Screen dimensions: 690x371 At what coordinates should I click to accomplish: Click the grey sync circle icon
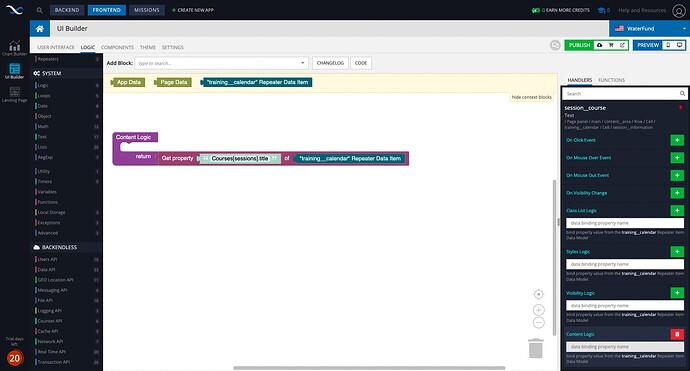[555, 45]
